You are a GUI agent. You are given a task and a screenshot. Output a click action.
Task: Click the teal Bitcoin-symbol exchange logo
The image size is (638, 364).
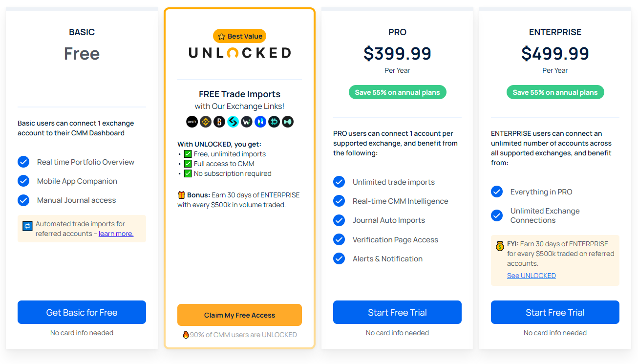(x=274, y=122)
